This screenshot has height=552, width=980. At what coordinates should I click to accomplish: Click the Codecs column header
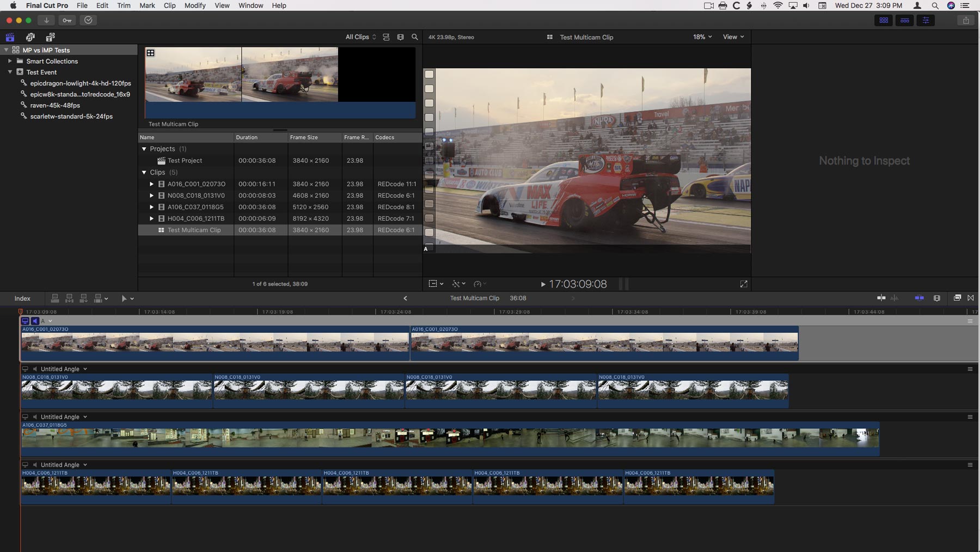pyautogui.click(x=397, y=137)
